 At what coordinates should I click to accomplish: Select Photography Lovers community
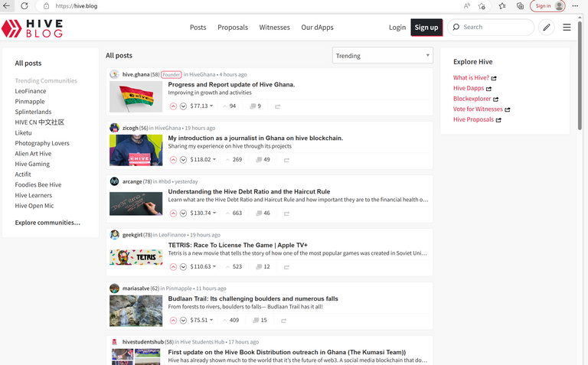tap(42, 143)
